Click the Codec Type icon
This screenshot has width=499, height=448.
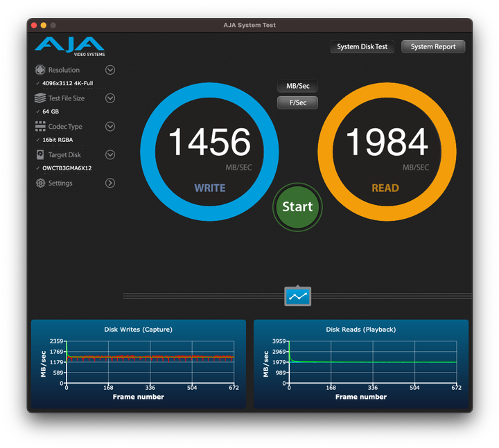pos(40,127)
